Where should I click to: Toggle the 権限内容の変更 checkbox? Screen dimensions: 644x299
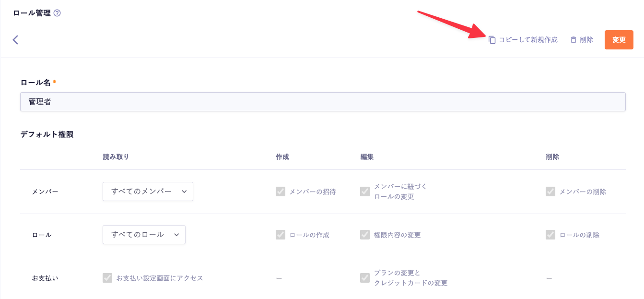coord(365,235)
